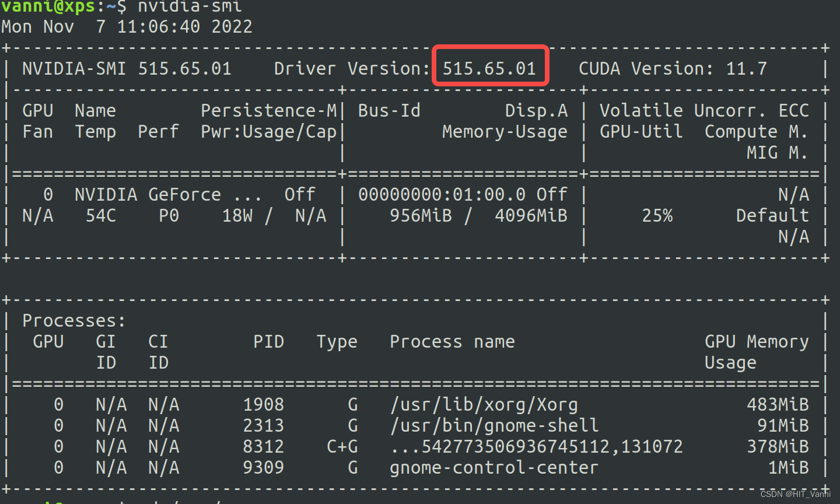Image resolution: width=840 pixels, height=504 pixels.
Task: Click the date line 'Mon Nov 7 11:06:40 2022'
Action: (127, 27)
